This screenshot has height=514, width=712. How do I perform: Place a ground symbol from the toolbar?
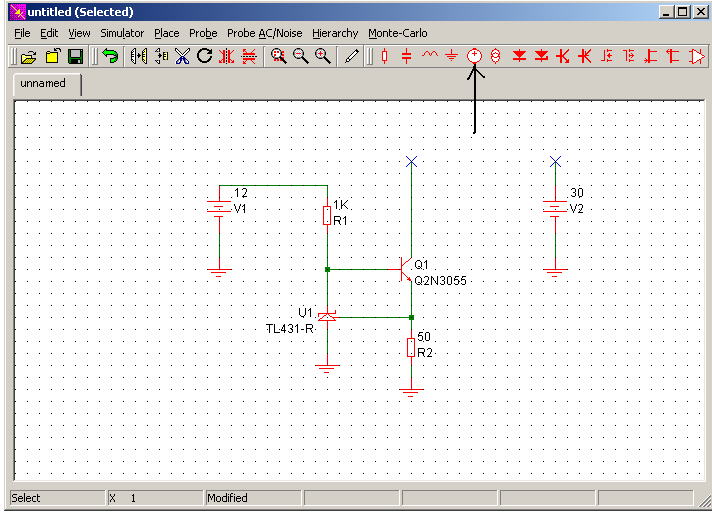[x=451, y=56]
